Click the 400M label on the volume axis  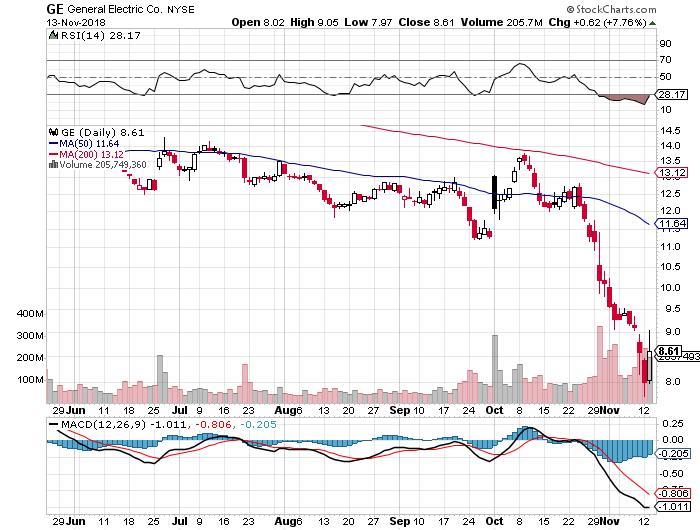[x=30, y=313]
